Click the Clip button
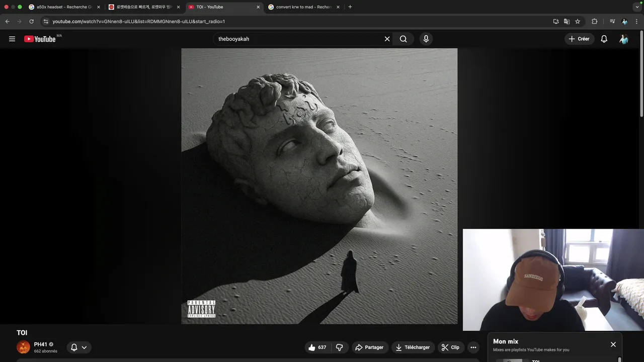This screenshot has height=362, width=644. [x=450, y=347]
